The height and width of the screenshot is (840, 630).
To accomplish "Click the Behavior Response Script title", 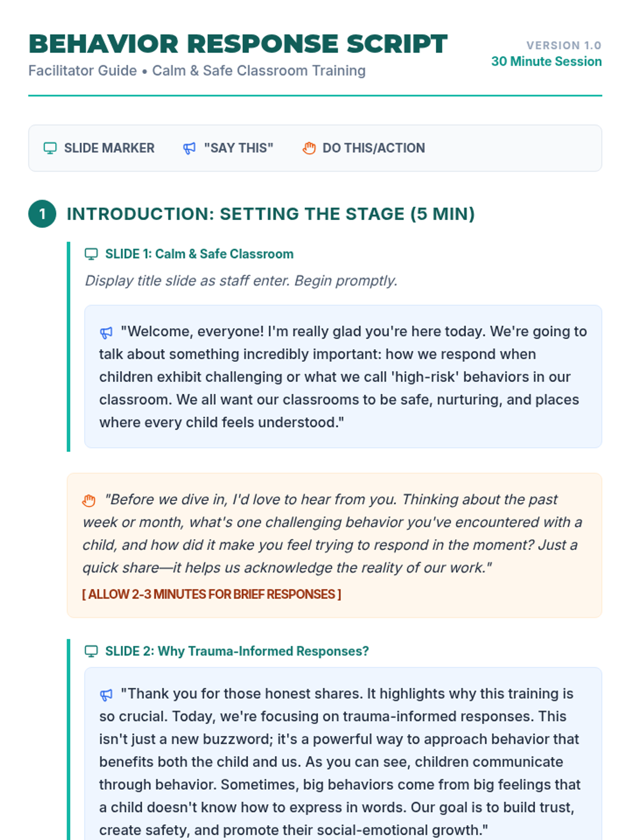I will 238,44.
